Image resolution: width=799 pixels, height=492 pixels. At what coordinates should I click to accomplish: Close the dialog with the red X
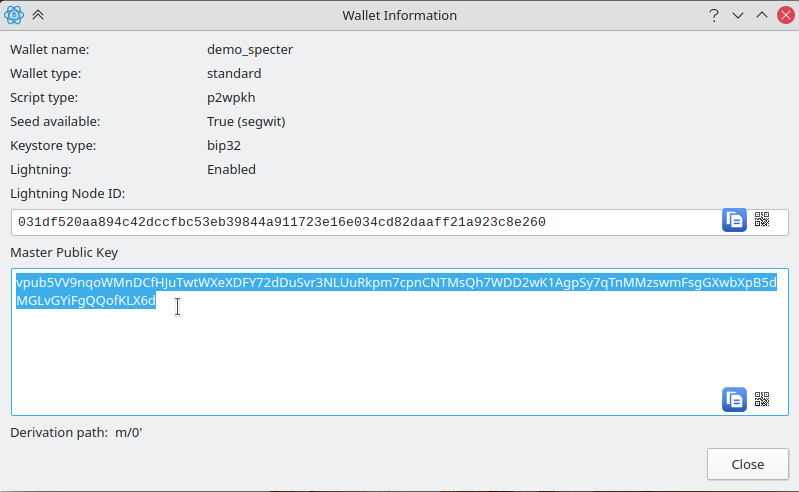tap(785, 15)
